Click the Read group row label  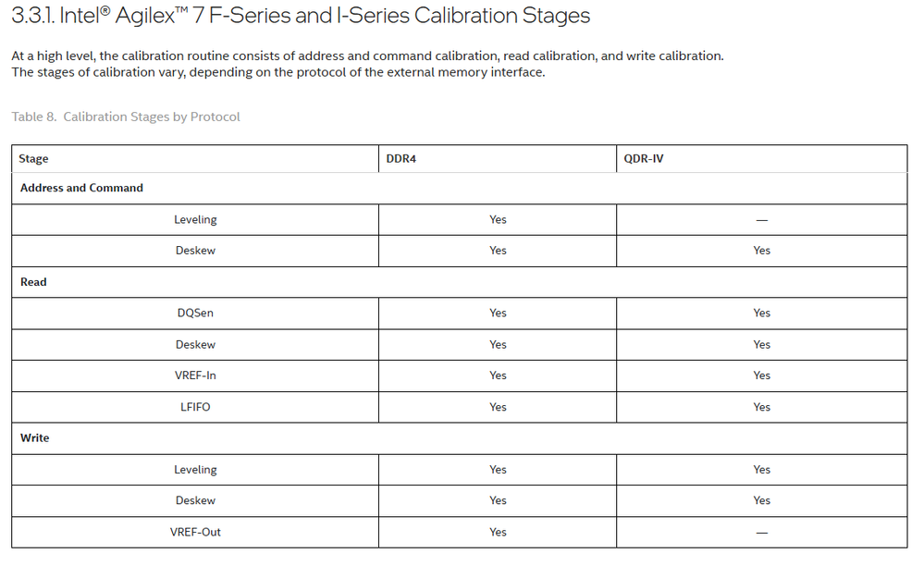click(33, 282)
